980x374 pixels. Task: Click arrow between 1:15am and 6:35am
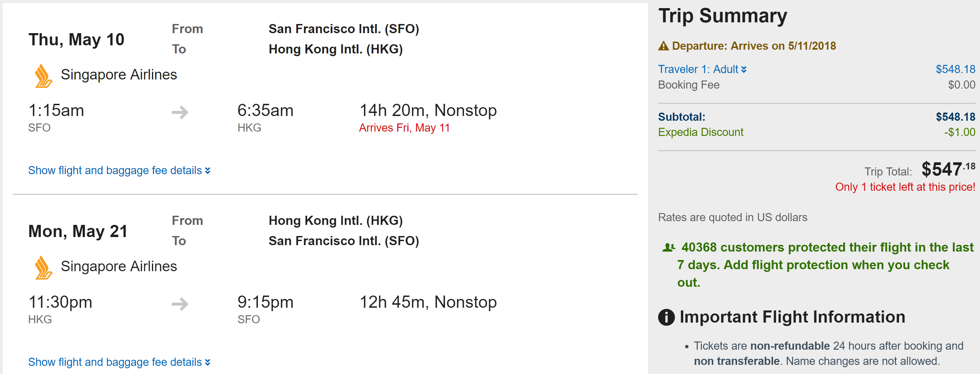[x=180, y=112]
